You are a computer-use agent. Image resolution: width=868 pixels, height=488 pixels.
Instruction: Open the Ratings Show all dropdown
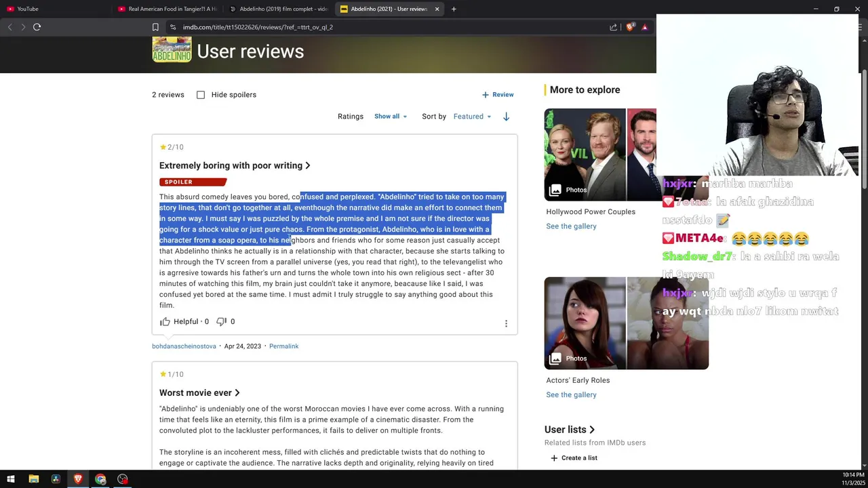[391, 117]
